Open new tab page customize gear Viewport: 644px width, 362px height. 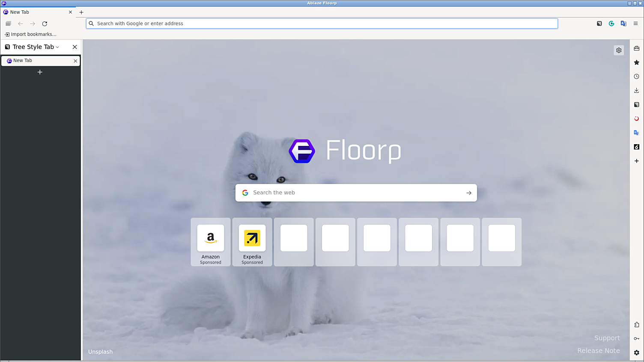coord(619,50)
